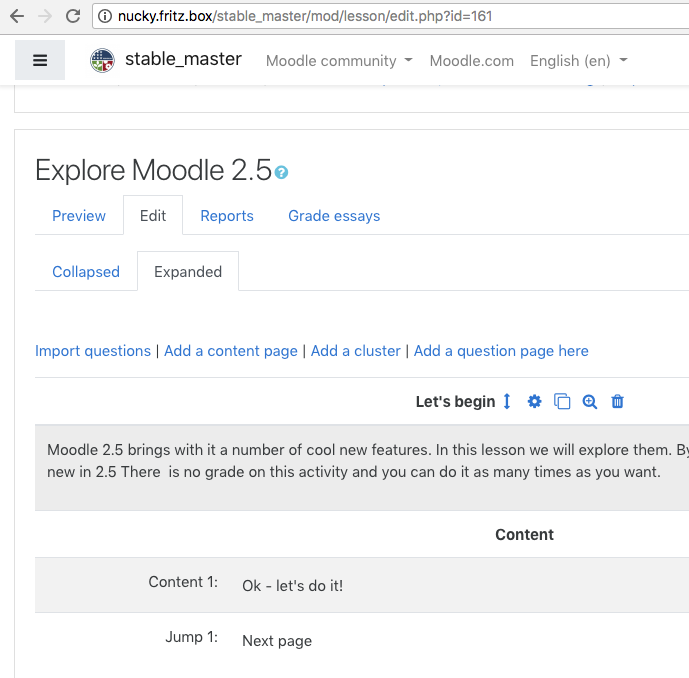Go to the Grade essays tab
689x678 pixels.
334,216
